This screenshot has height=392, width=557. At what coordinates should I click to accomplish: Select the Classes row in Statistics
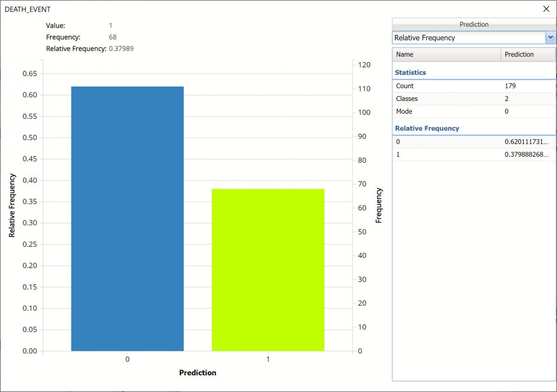pos(407,98)
